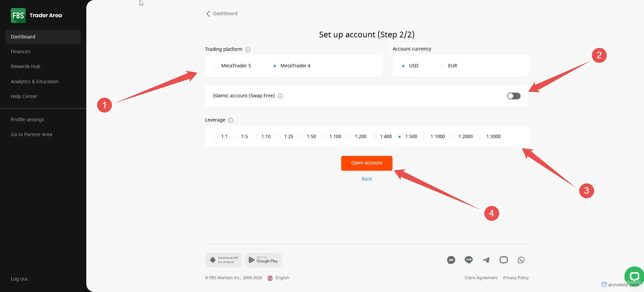Click the Google Play download badge
Image resolution: width=644 pixels, height=292 pixels.
pos(263,260)
